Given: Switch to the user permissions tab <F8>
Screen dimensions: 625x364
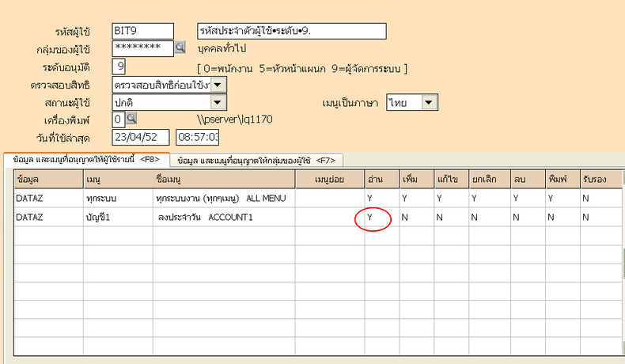Looking at the screenshot, I should click(x=86, y=160).
